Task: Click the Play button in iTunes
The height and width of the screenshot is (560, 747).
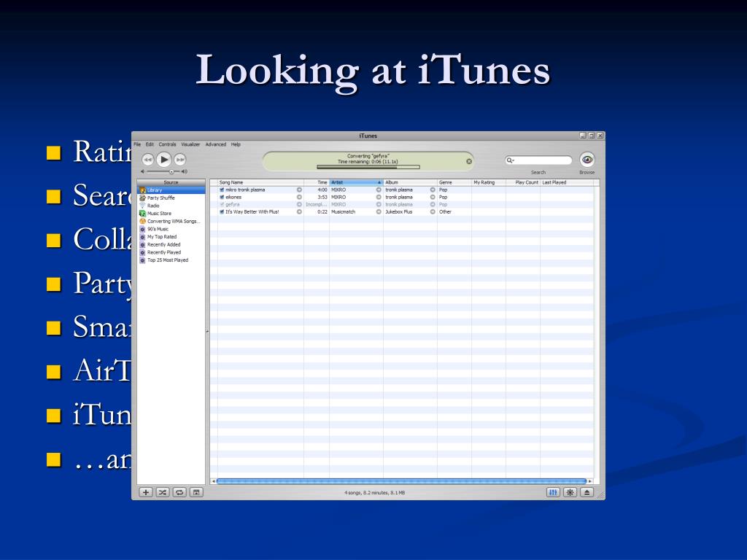Action: click(164, 160)
